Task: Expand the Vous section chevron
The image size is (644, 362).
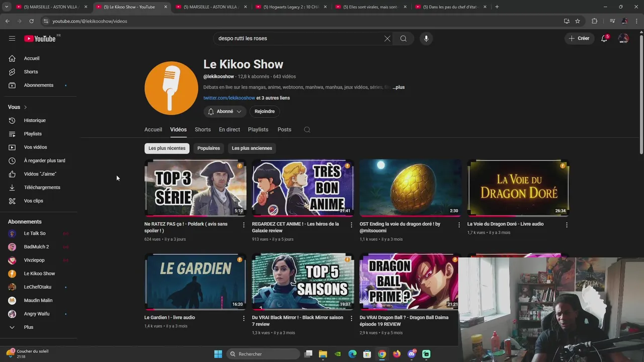Action: (x=25, y=107)
